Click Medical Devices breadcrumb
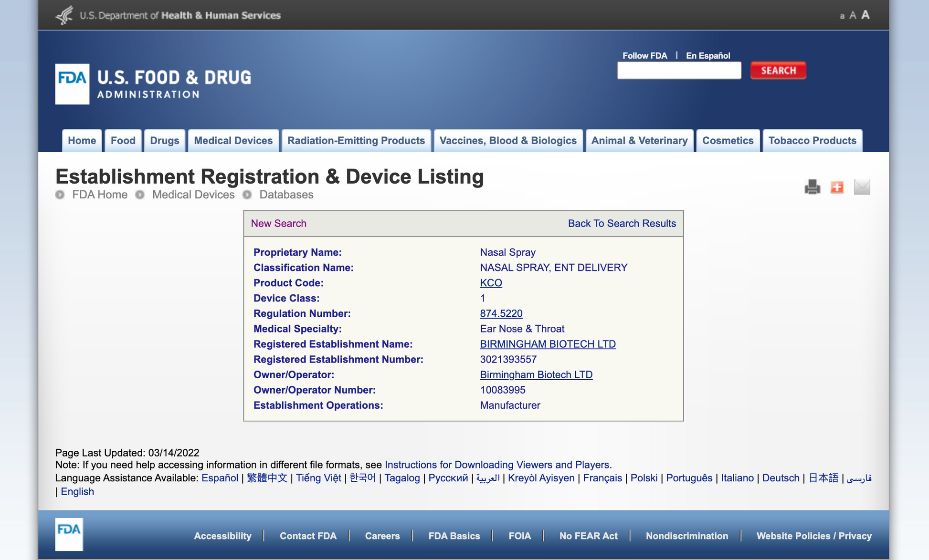 pos(193,195)
